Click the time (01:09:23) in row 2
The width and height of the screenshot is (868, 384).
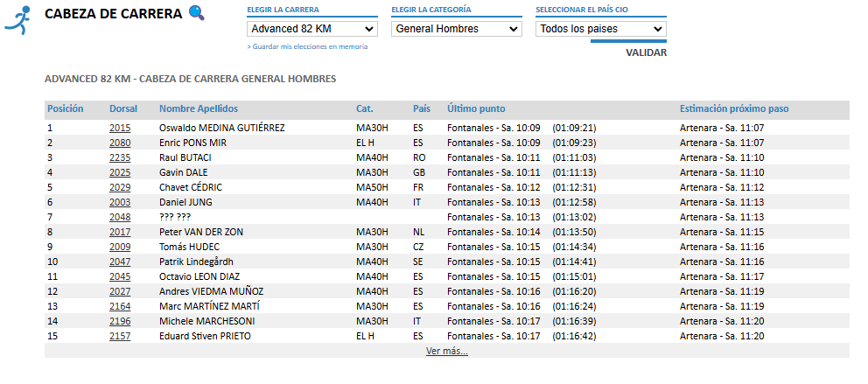point(574,143)
